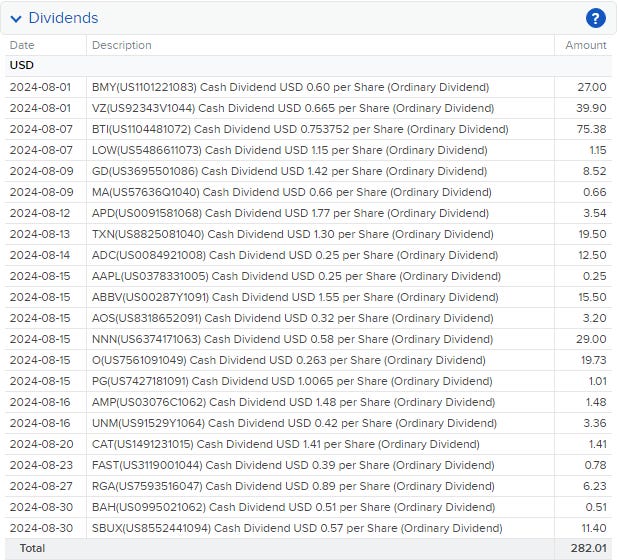618x560 pixels.
Task: Click the 19.73 amount for O
Action: click(594, 360)
